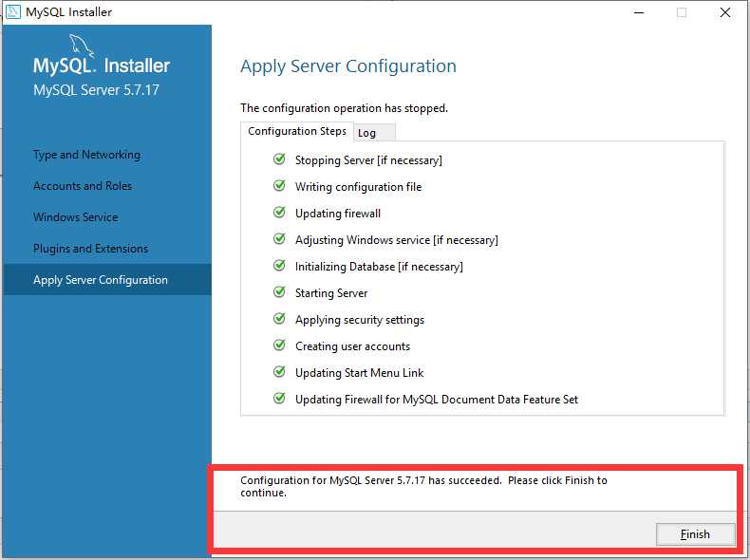Minimize the MySQL Installer window

[639, 12]
